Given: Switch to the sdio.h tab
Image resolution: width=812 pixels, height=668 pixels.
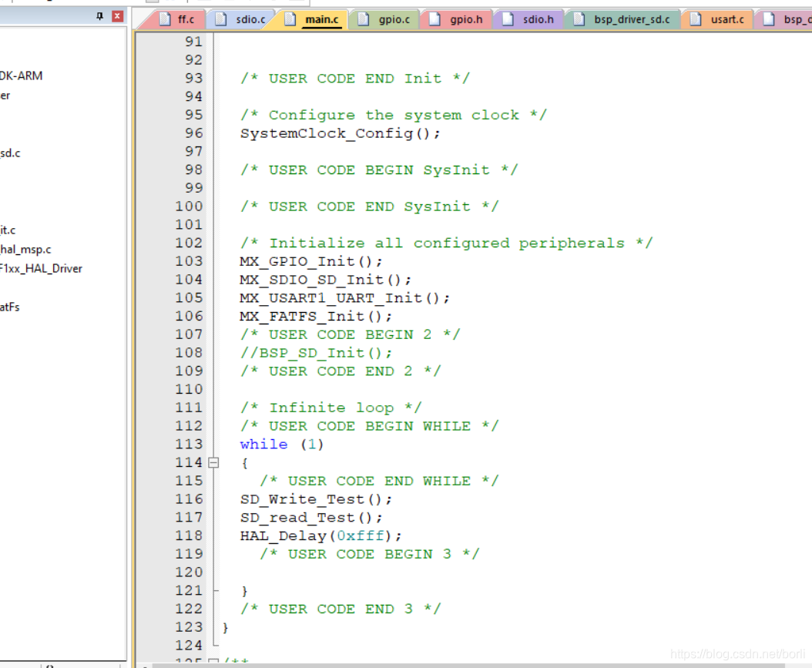Looking at the screenshot, I should pos(530,20).
